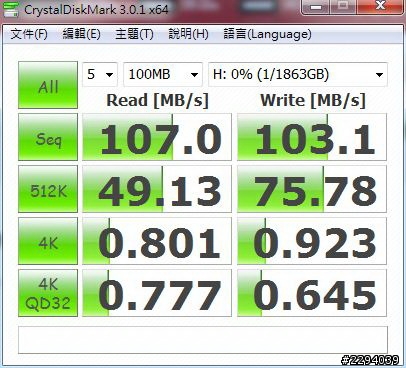This screenshot has width=406, height=368.
Task: Start the 4K test
Action: point(48,241)
